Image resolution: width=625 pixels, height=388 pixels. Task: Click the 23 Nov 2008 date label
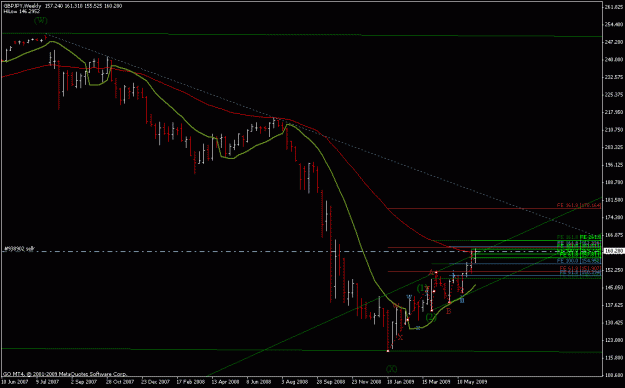(366, 382)
